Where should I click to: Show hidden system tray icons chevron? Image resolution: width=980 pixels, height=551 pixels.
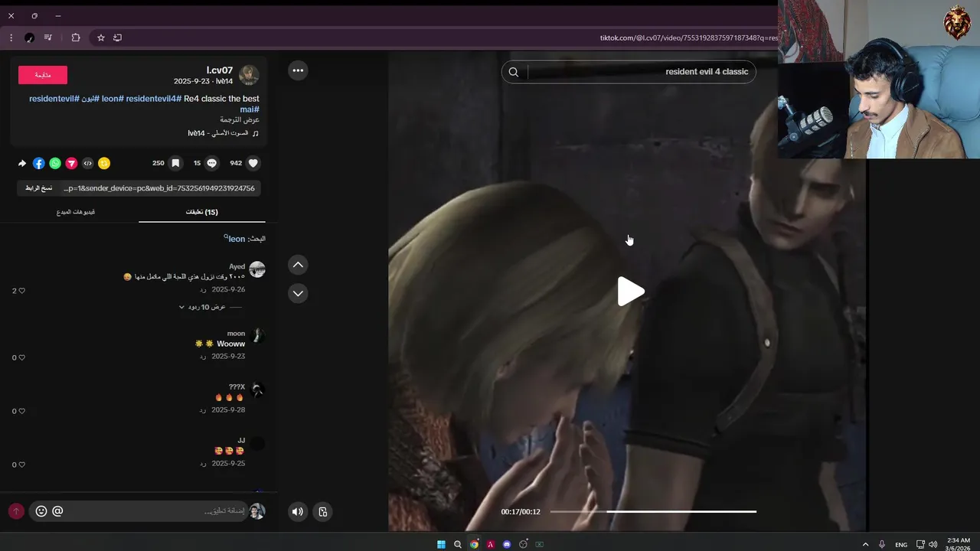point(866,544)
